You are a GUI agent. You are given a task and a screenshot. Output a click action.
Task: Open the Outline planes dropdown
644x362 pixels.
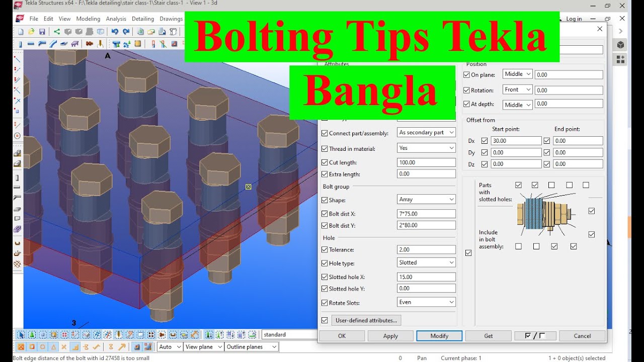(x=252, y=347)
